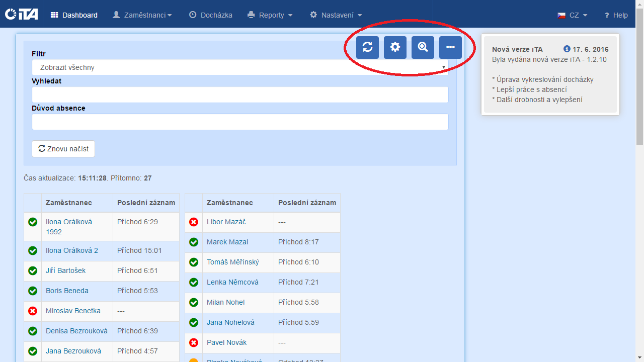Click the red X status icon beside Pavel Novák

194,342
